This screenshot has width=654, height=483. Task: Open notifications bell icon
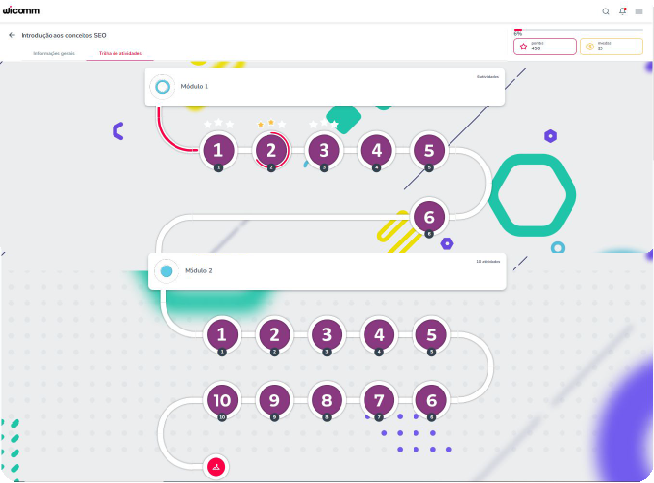[x=623, y=11]
